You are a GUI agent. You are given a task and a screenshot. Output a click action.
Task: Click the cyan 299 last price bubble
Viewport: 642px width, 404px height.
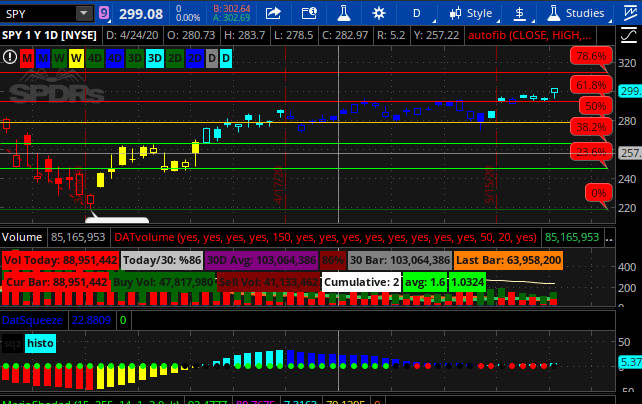click(630, 91)
